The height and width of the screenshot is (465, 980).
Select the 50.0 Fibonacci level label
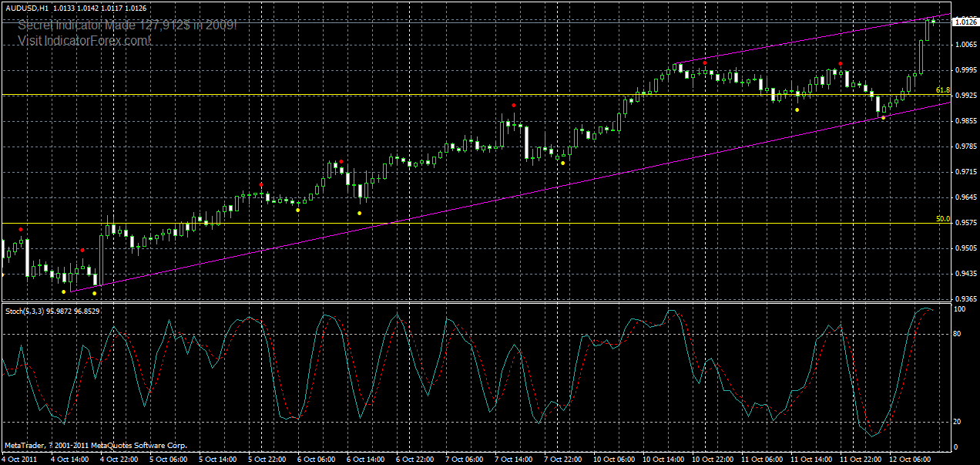pos(941,220)
